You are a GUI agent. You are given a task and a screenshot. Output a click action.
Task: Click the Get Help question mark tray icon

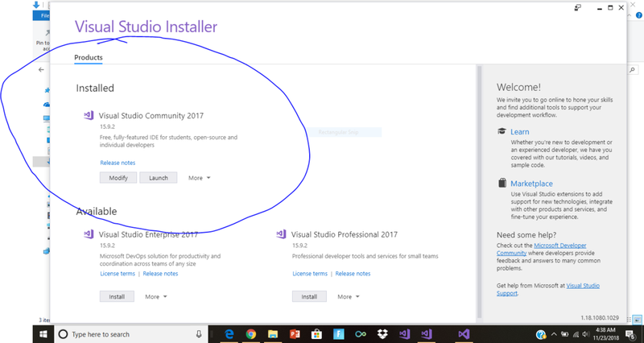pyautogui.click(x=541, y=334)
